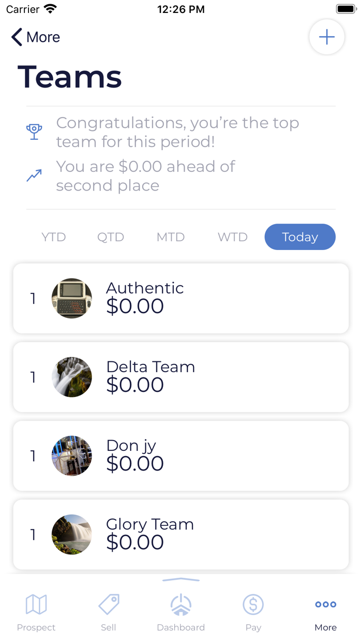Image resolution: width=362 pixels, height=644 pixels.
Task: Go back to More screen
Action: tap(36, 37)
